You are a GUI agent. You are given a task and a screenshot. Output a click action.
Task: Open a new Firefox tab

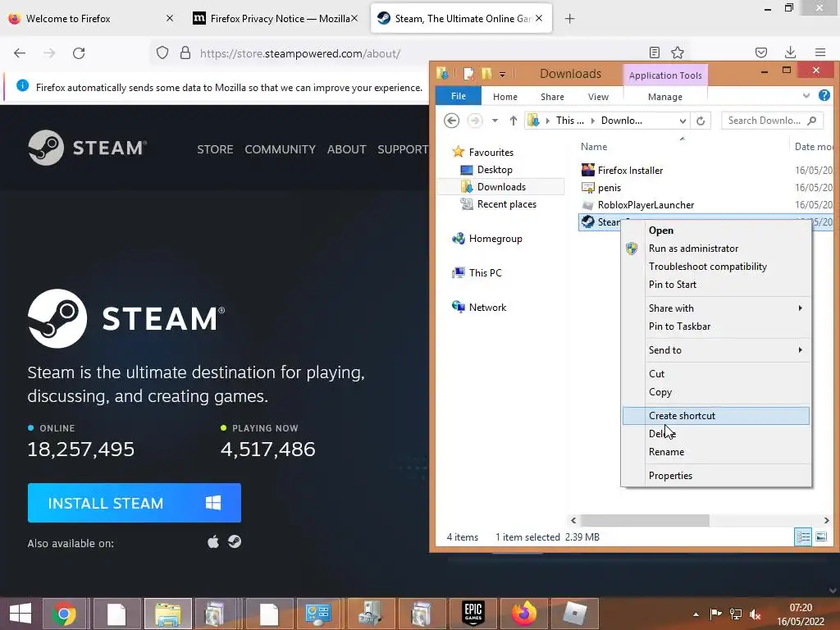click(x=569, y=19)
